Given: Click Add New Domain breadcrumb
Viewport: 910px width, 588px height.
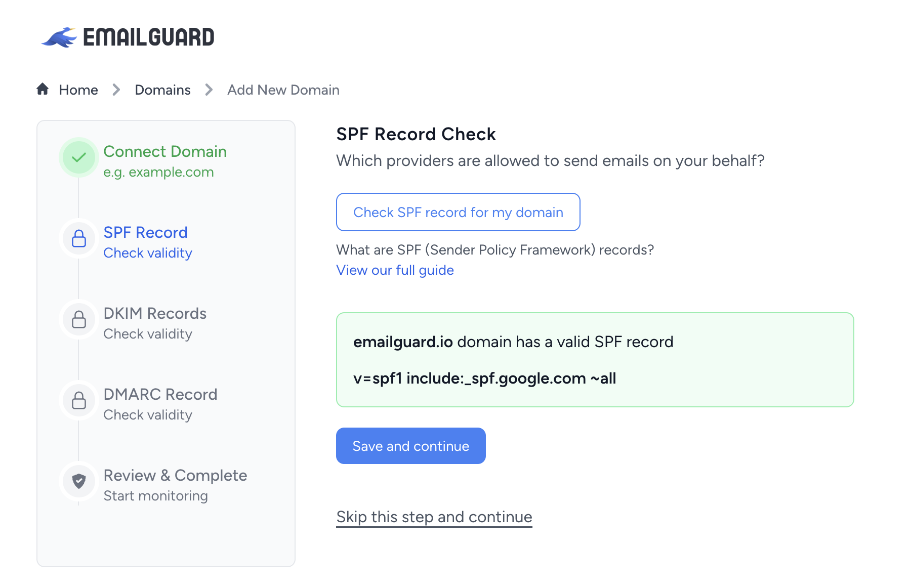Looking at the screenshot, I should pos(283,90).
